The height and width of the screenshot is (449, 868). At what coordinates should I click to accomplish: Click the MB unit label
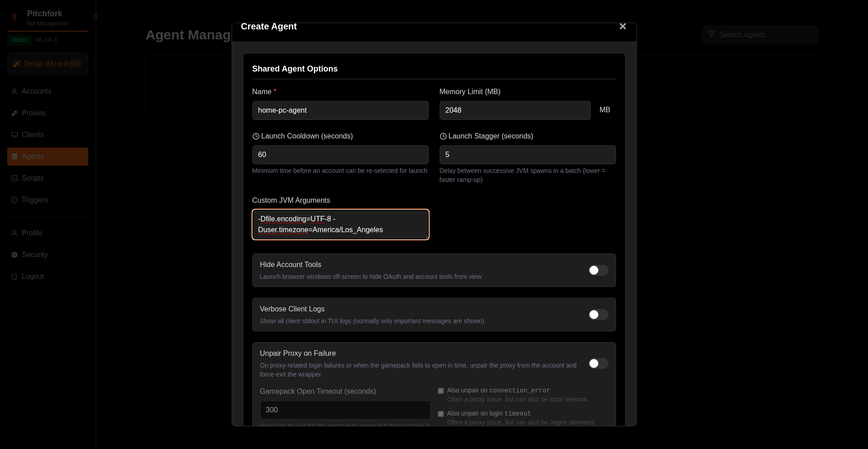[605, 110]
